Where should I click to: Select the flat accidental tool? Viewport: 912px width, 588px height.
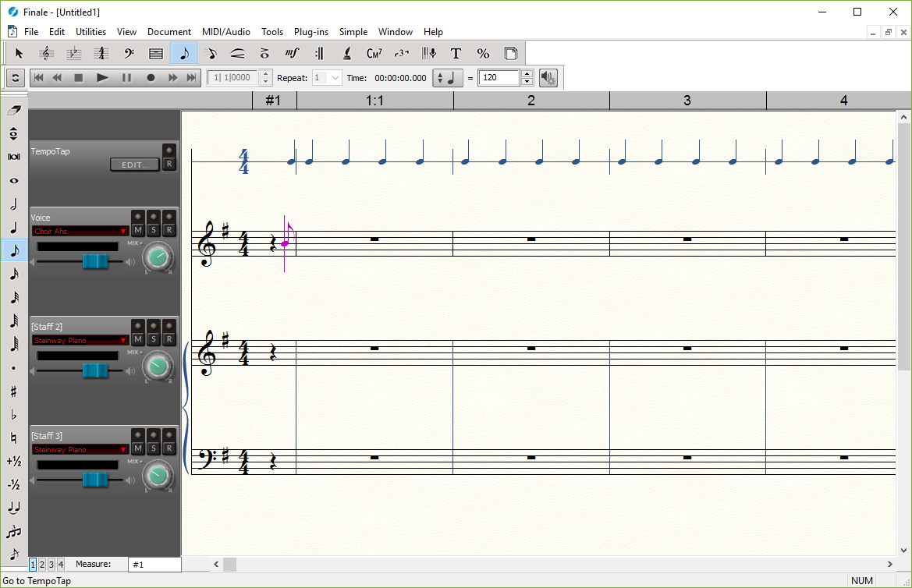[14, 415]
